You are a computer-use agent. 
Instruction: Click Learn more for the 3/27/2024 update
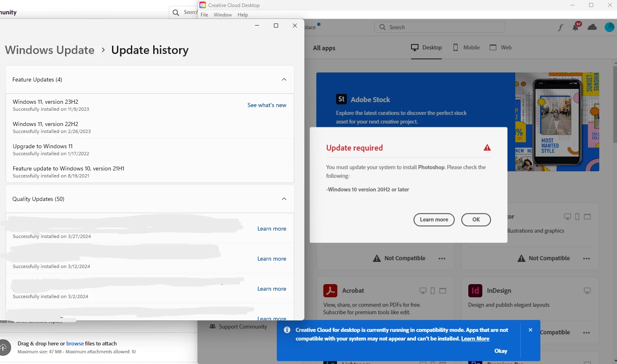coord(272,229)
